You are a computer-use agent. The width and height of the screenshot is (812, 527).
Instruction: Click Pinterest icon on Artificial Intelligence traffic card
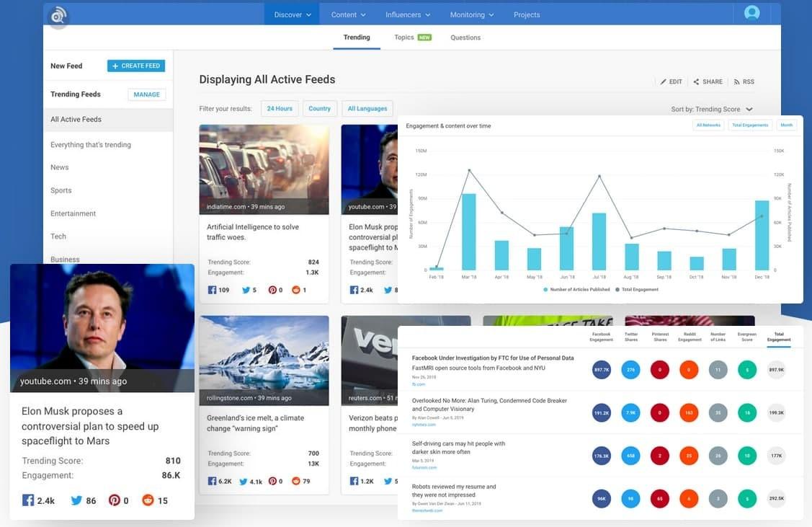[x=272, y=291]
